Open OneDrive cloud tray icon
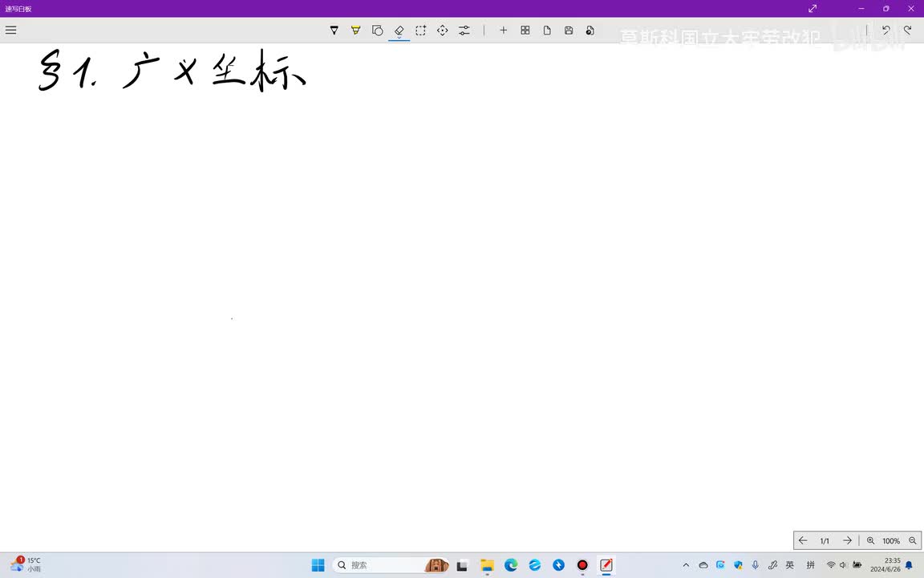This screenshot has height=578, width=924. [703, 565]
